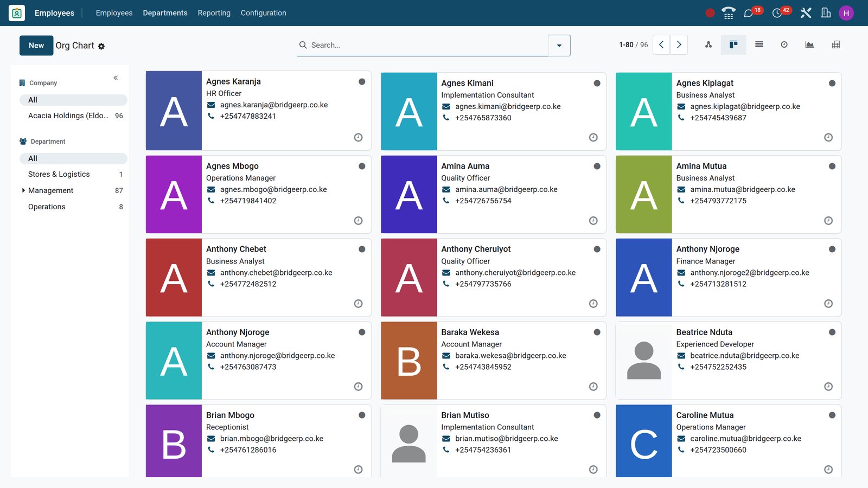Click activity clock on Anthony Chebet card

(358, 304)
